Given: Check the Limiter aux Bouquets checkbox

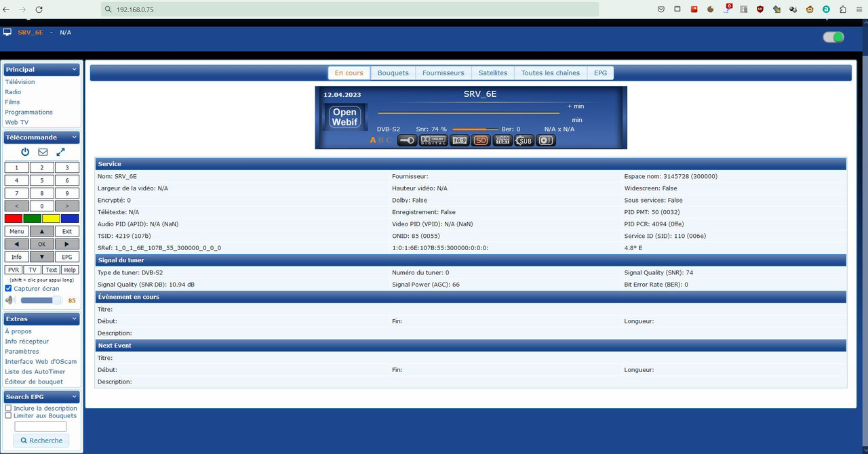Looking at the screenshot, I should 8,416.
